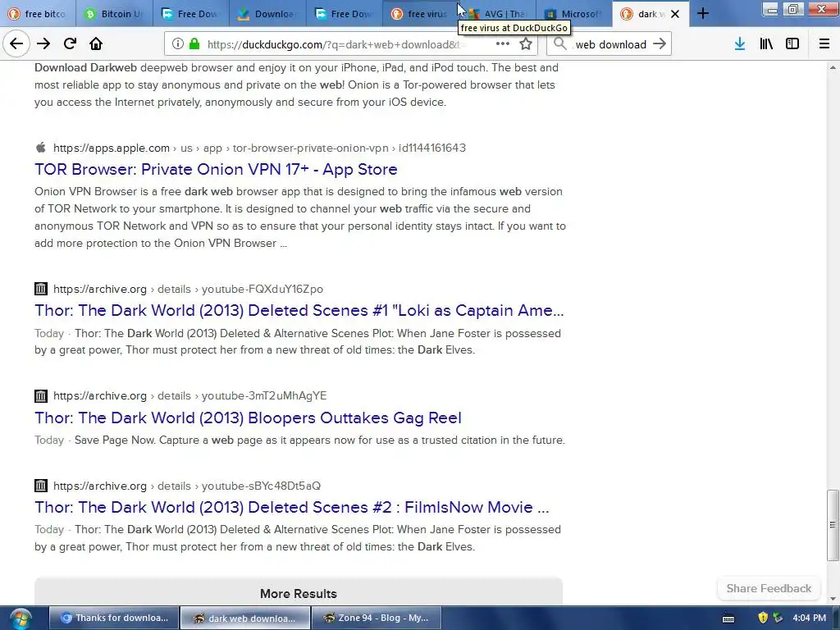
Task: Click the search bar magnifier icon
Action: point(559,44)
